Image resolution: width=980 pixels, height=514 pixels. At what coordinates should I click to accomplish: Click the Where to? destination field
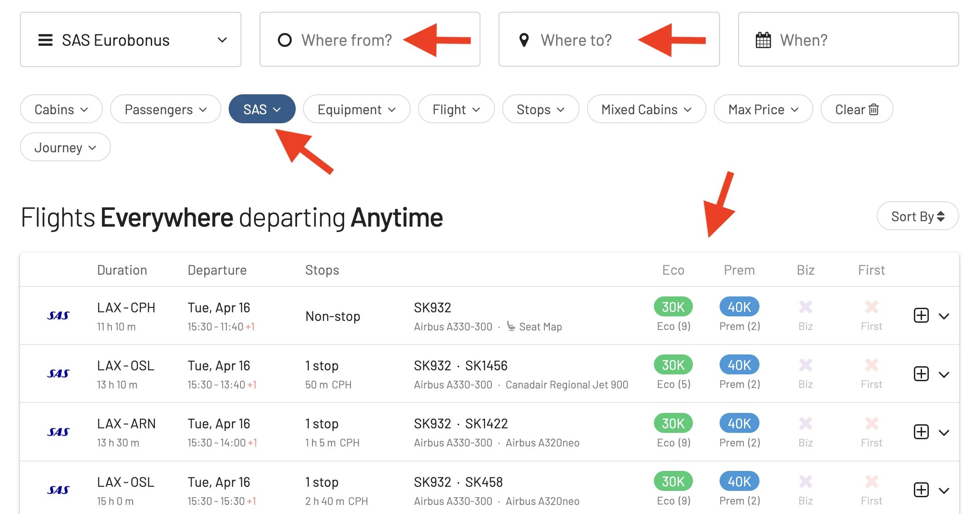coord(609,40)
